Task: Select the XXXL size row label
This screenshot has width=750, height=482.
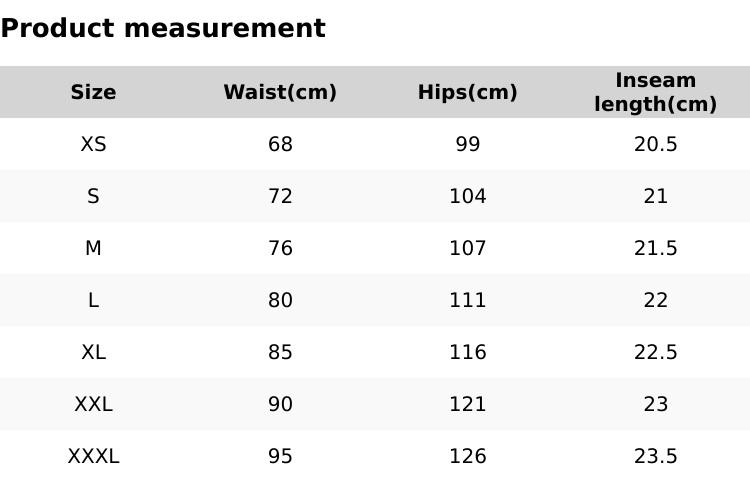Action: click(93, 457)
